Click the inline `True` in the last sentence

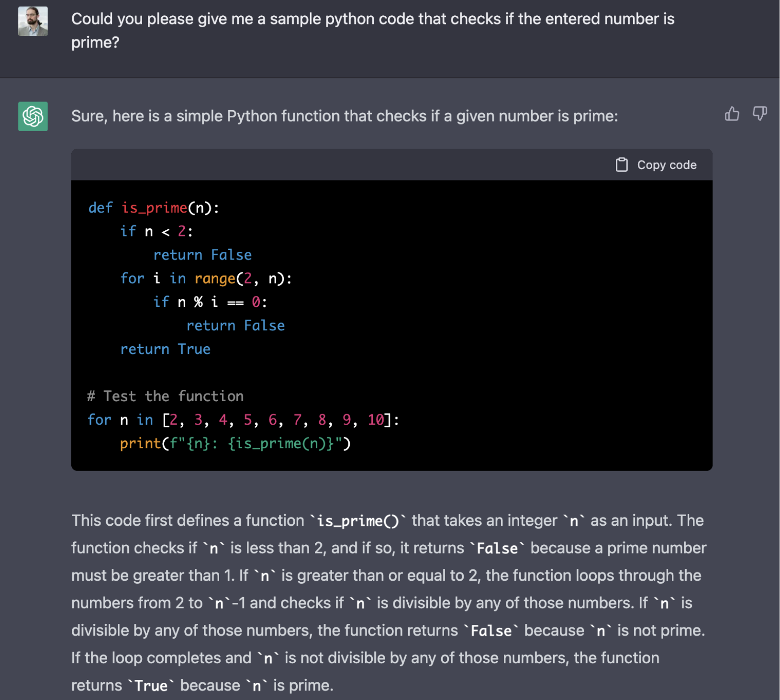tap(151, 686)
